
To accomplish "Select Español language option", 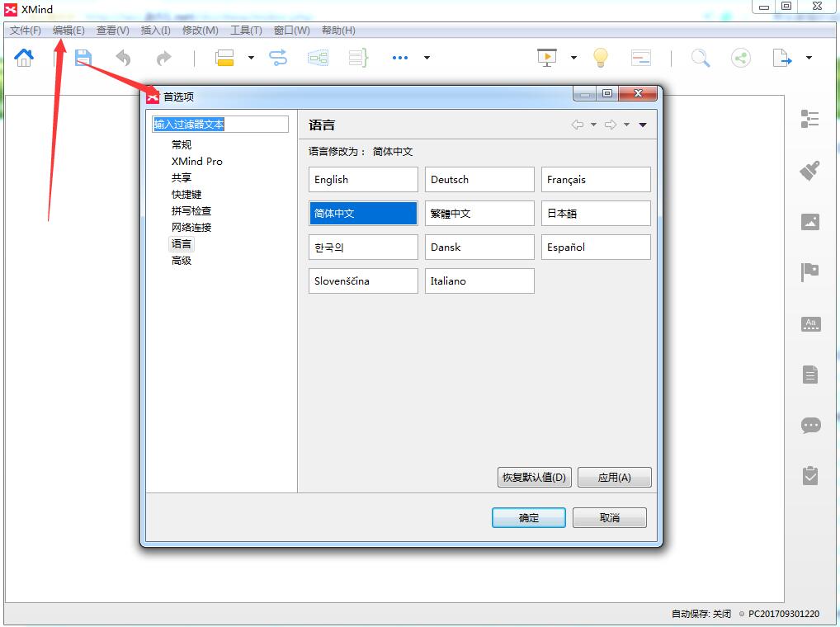I will [596, 247].
